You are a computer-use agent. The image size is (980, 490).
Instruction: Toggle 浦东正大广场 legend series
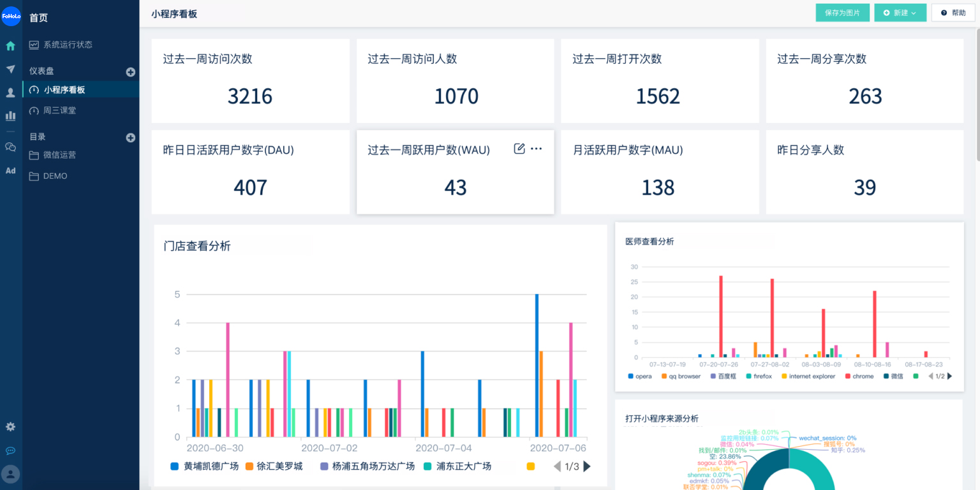click(x=457, y=466)
